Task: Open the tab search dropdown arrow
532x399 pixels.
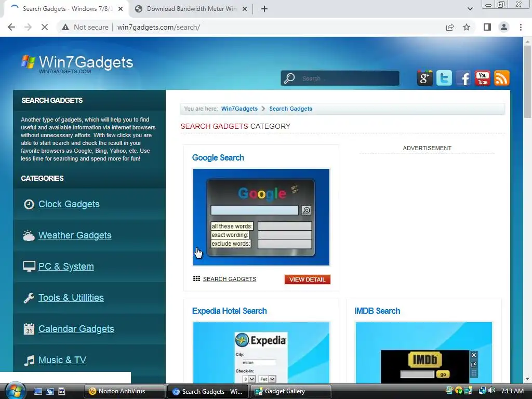Action: pyautogui.click(x=470, y=9)
